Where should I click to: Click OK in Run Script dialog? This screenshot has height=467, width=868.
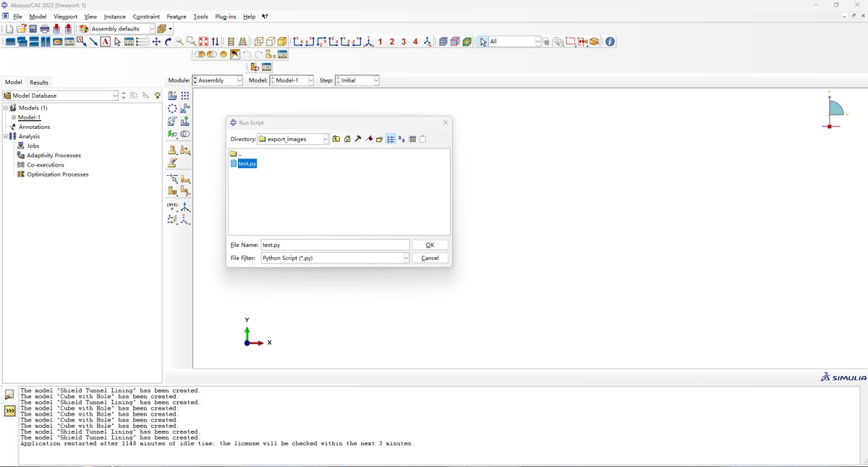[x=430, y=245]
